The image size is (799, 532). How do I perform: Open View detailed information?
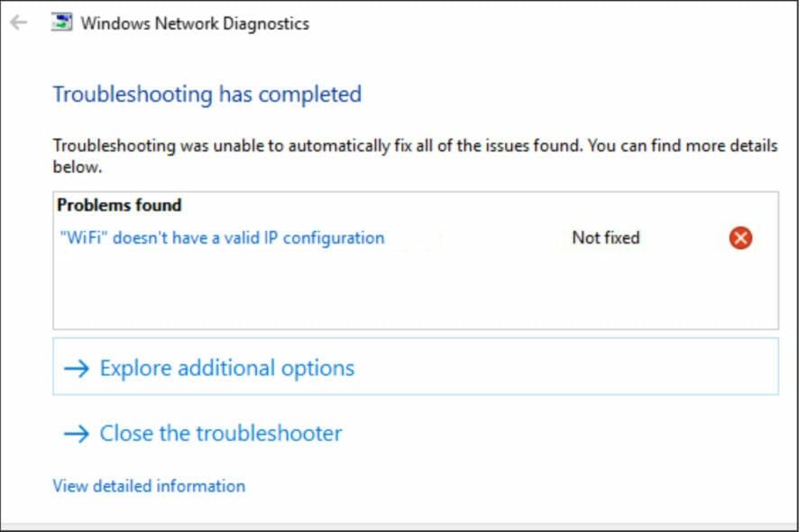click(x=149, y=486)
